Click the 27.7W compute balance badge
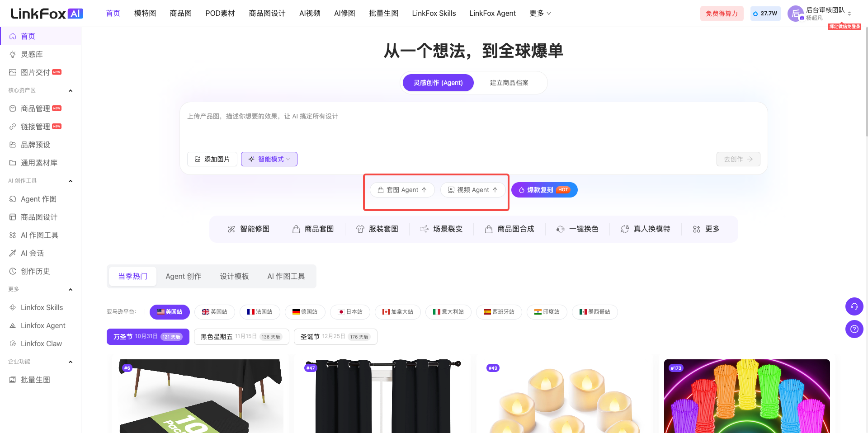 click(x=765, y=14)
